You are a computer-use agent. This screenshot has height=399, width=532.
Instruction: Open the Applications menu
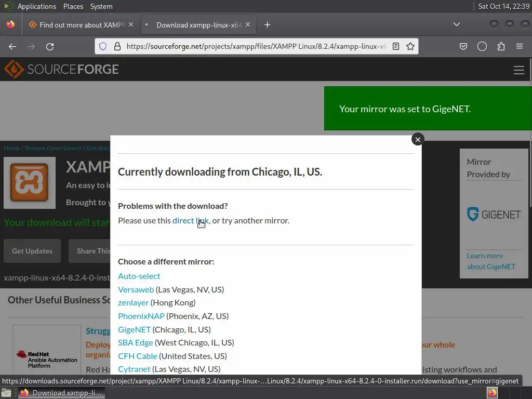(x=37, y=6)
